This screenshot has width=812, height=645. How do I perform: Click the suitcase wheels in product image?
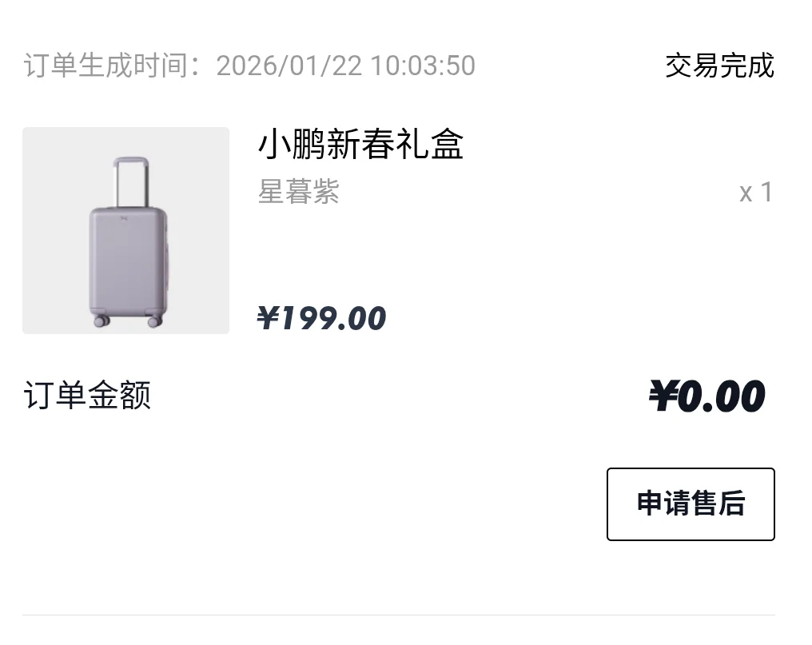(101, 321)
